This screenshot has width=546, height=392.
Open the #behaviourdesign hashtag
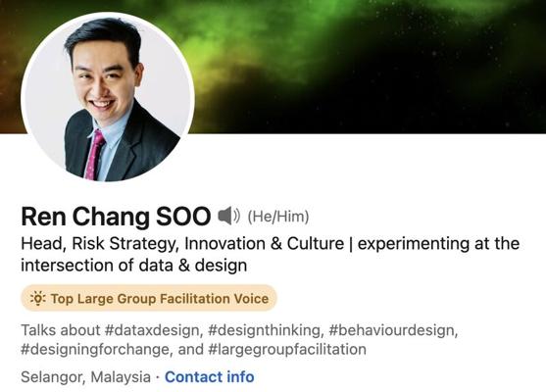coord(393,330)
